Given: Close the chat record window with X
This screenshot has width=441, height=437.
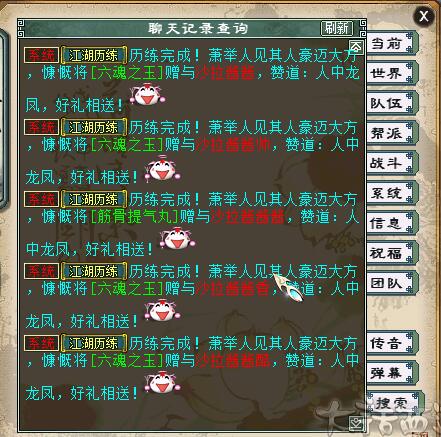Looking at the screenshot, I should pos(424,16).
